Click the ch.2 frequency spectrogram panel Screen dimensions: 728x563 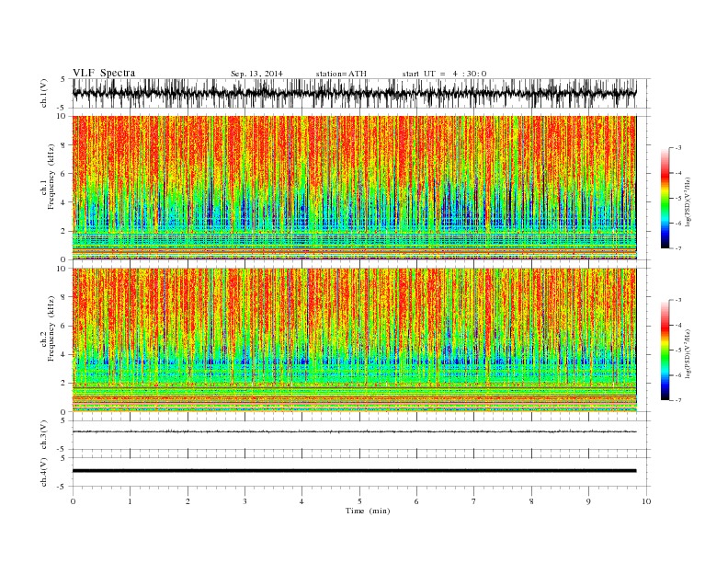(354, 340)
